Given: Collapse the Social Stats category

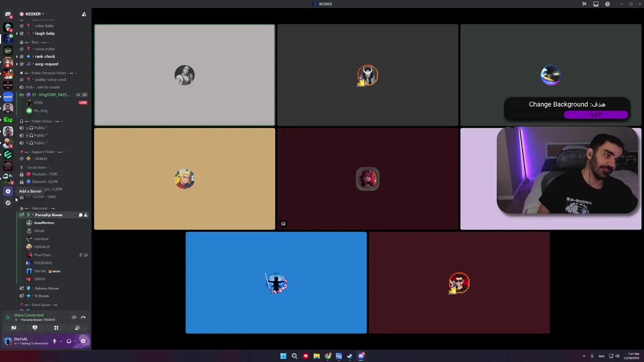Looking at the screenshot, I should tap(34, 167).
